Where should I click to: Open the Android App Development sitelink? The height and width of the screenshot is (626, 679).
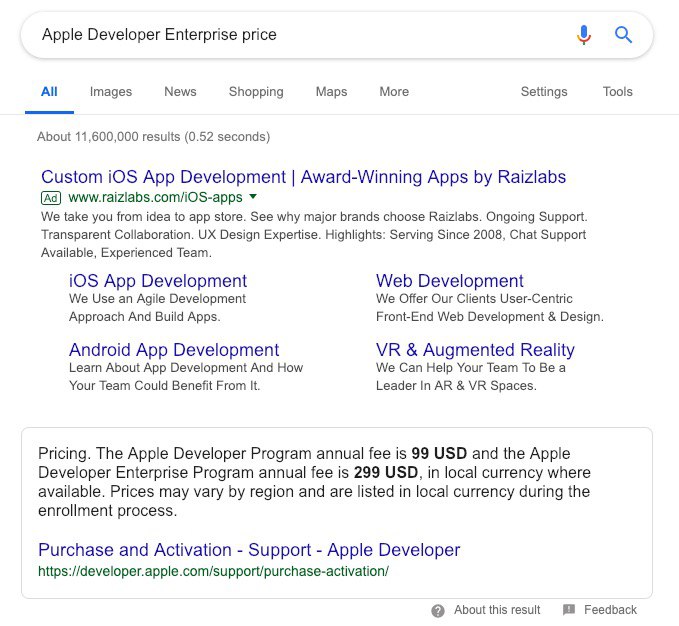click(174, 350)
